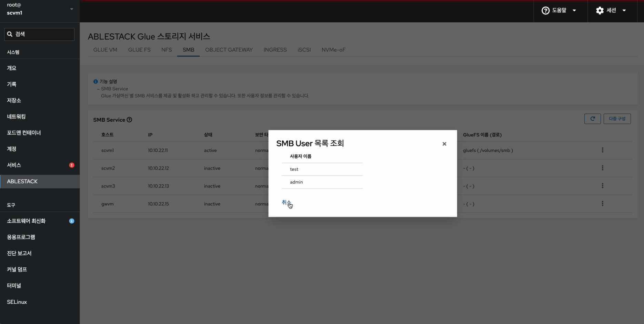Open actions menu for gwvm row
The width and height of the screenshot is (644, 324).
tap(602, 204)
